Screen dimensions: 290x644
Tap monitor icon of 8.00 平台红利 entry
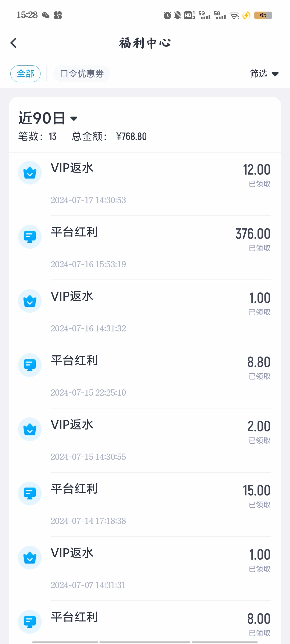click(30, 622)
